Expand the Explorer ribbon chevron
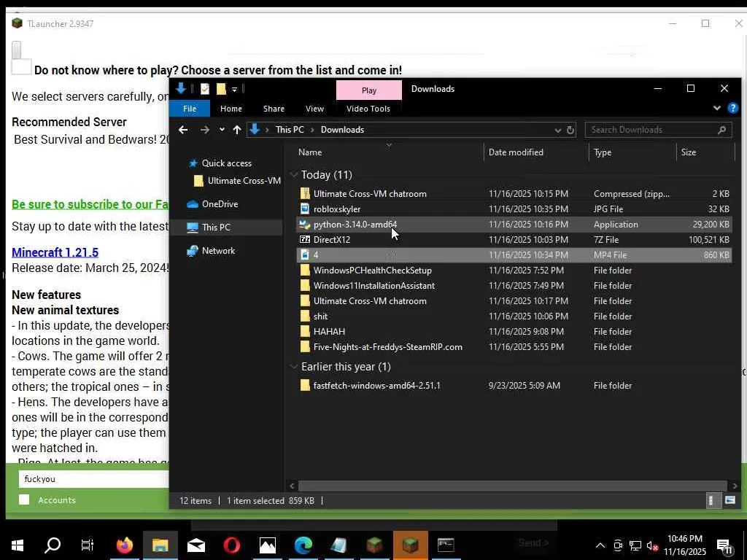This screenshot has width=747, height=560. (717, 108)
